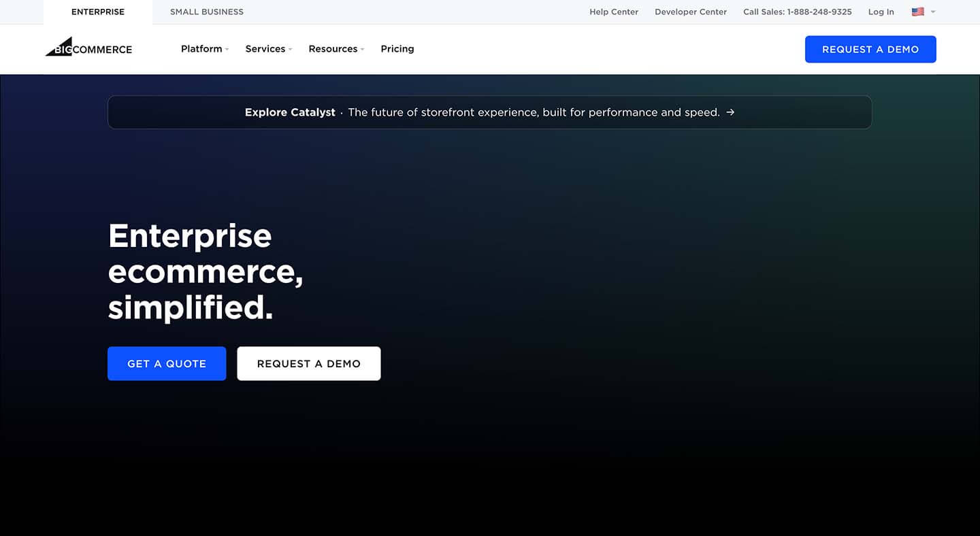Click the arrow in Explore Catalyst banner

(x=730, y=112)
